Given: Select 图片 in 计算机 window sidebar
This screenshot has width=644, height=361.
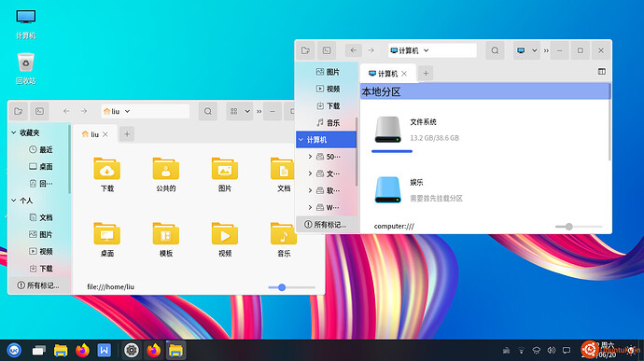Looking at the screenshot, I should tap(328, 72).
